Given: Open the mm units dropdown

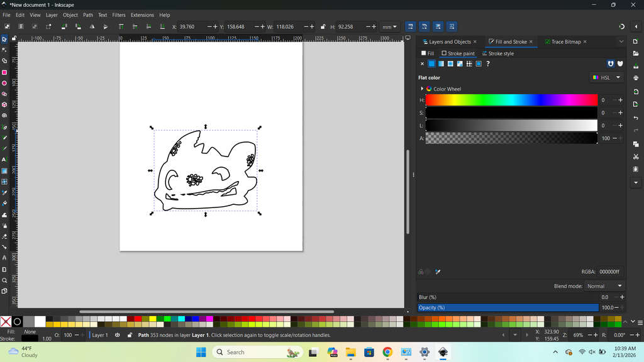Looking at the screenshot, I should (x=390, y=27).
